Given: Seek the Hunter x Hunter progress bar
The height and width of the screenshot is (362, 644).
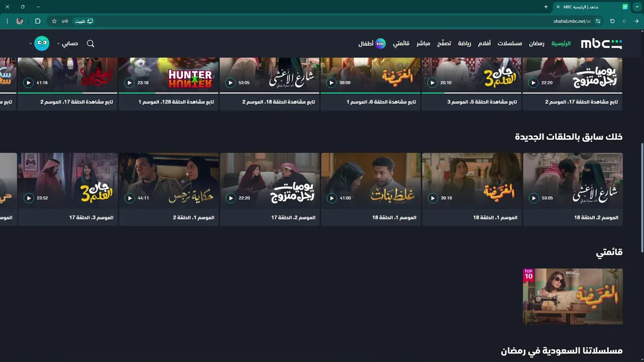Looking at the screenshot, I should coord(169,93).
